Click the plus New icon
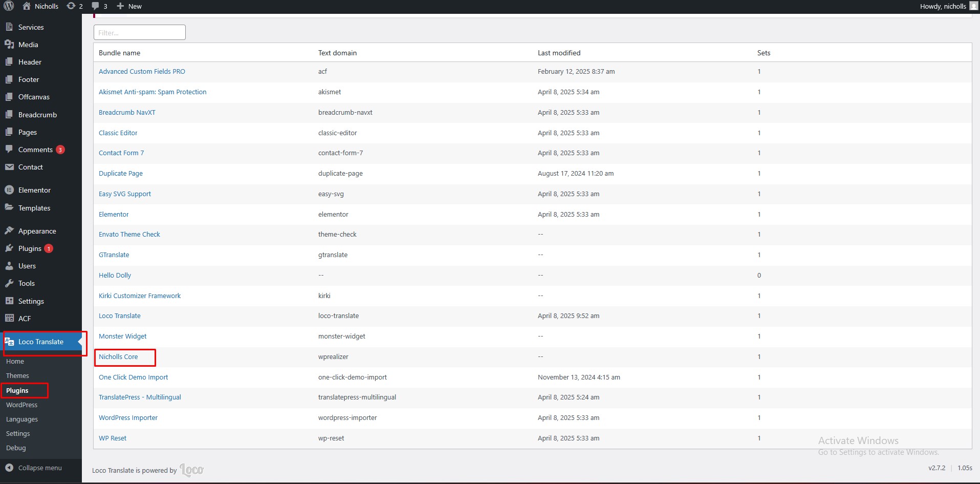Viewport: 980px width, 484px height. 120,6
